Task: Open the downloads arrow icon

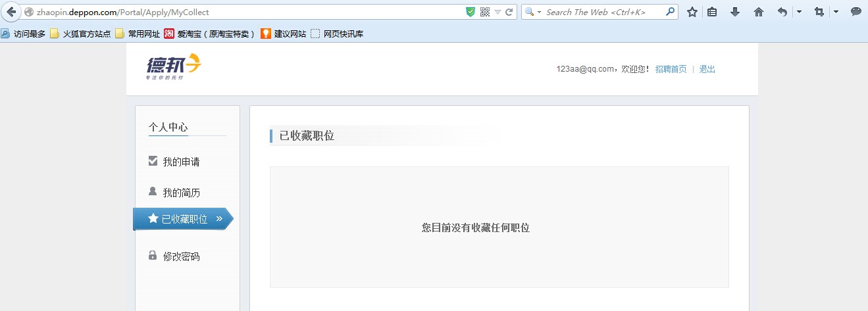Action: 735,12
